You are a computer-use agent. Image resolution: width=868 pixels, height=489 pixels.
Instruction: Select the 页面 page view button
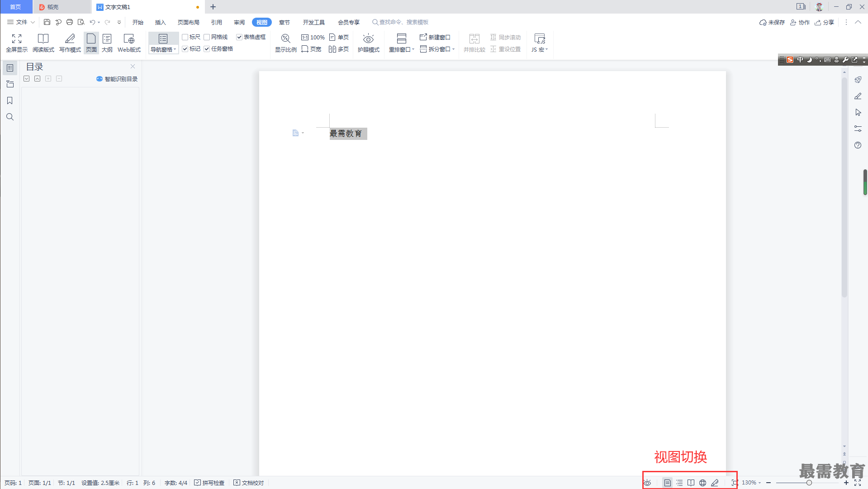(x=91, y=43)
